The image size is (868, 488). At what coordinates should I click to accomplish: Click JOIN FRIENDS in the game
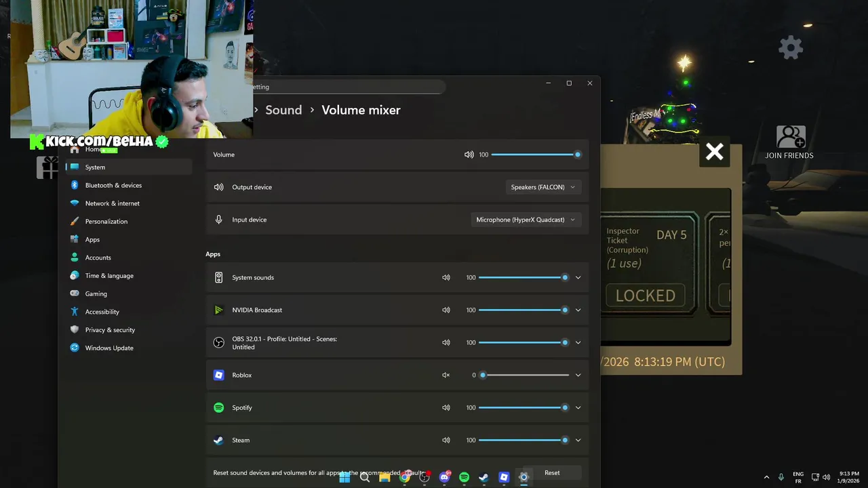point(789,143)
